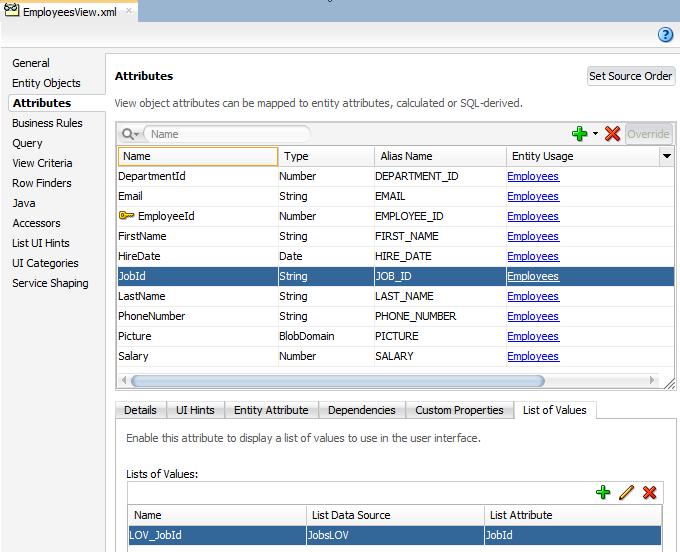The height and width of the screenshot is (552, 680).
Task: Select the PhoneNumber attribute row
Action: click(396, 316)
